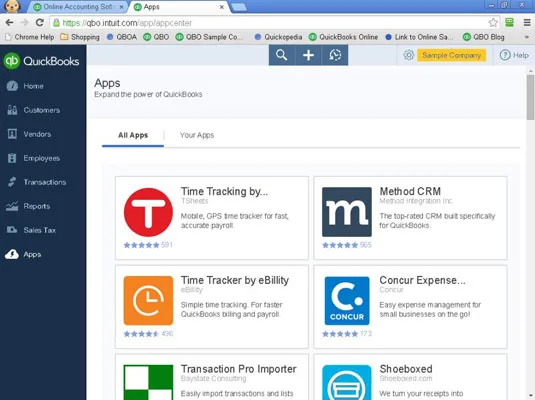Open Sales Tax in the sidebar

coord(40,230)
